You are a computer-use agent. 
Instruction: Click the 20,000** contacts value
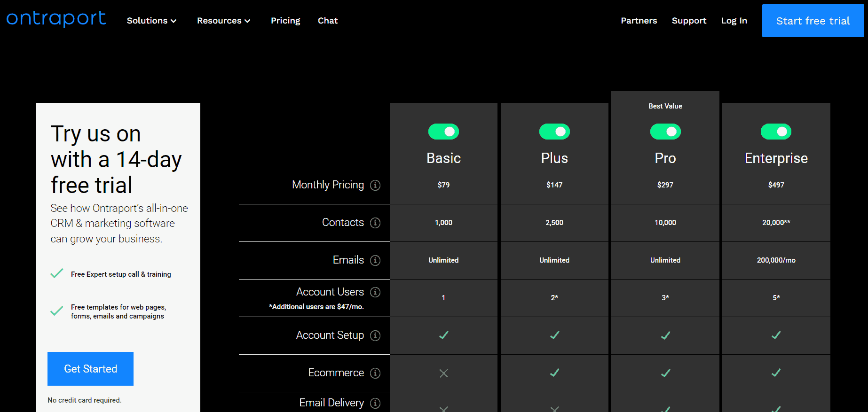click(x=776, y=223)
